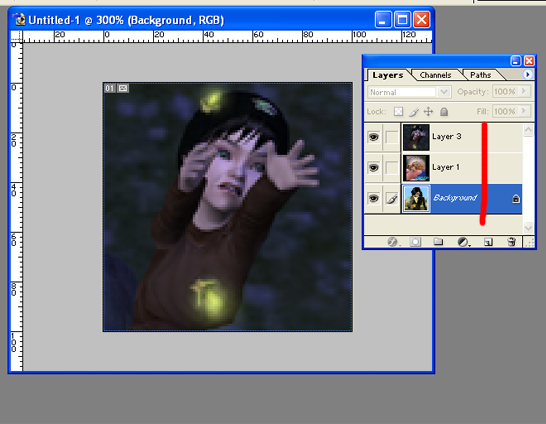Click the ruler origin corner box
Image resolution: width=546 pixels, height=424 pixels.
[x=17, y=36]
